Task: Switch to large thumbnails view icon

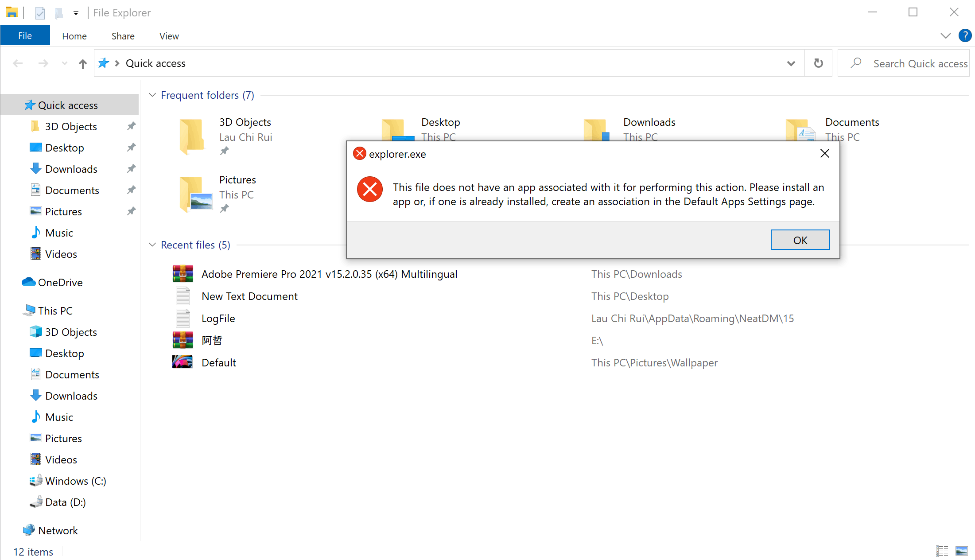Action: coord(962,551)
